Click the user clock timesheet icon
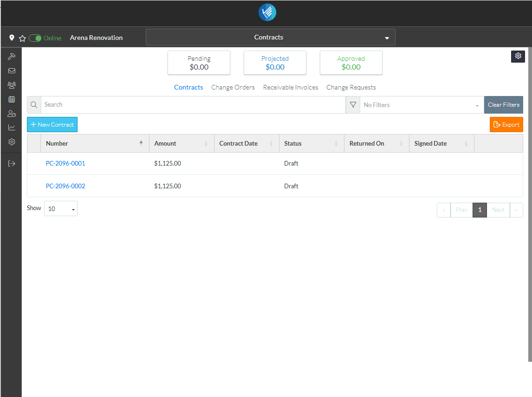Image resolution: width=532 pixels, height=397 pixels. point(12,114)
